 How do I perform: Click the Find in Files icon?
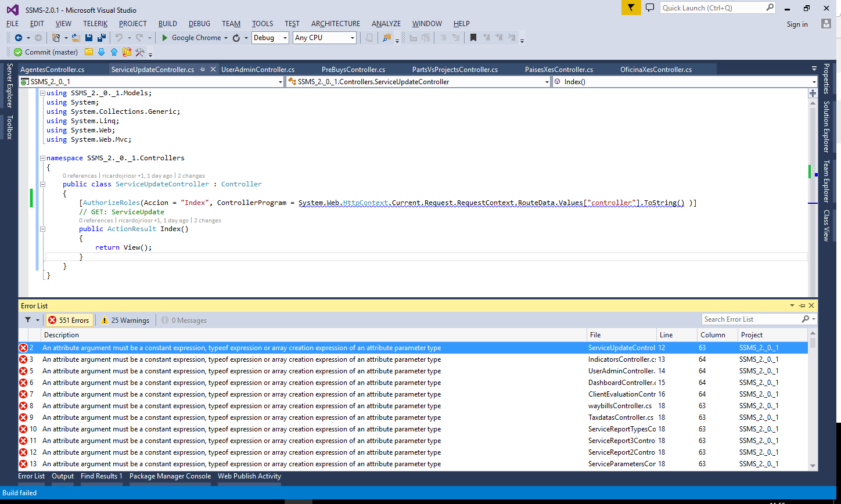(x=387, y=38)
